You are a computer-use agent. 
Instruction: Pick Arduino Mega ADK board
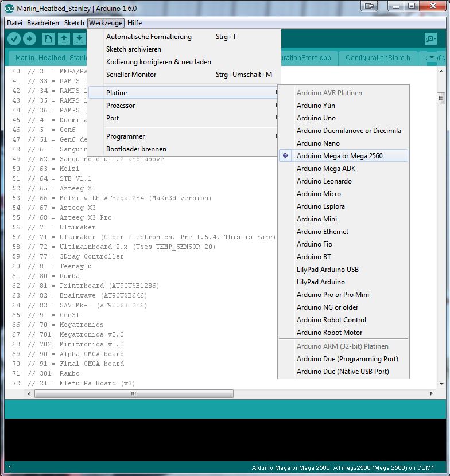tap(343, 169)
